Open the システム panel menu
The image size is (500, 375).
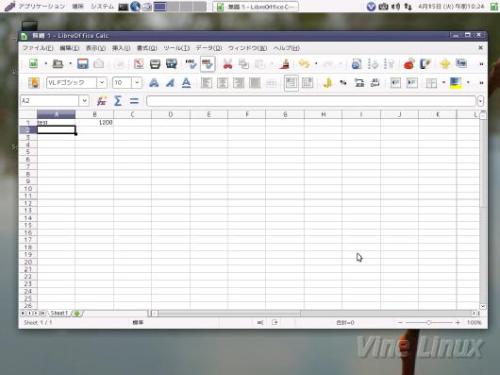[102, 6]
